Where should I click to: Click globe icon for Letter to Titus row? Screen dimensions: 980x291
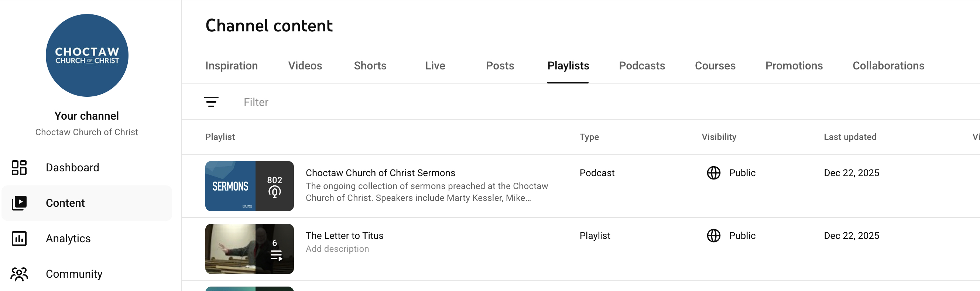[x=713, y=236]
